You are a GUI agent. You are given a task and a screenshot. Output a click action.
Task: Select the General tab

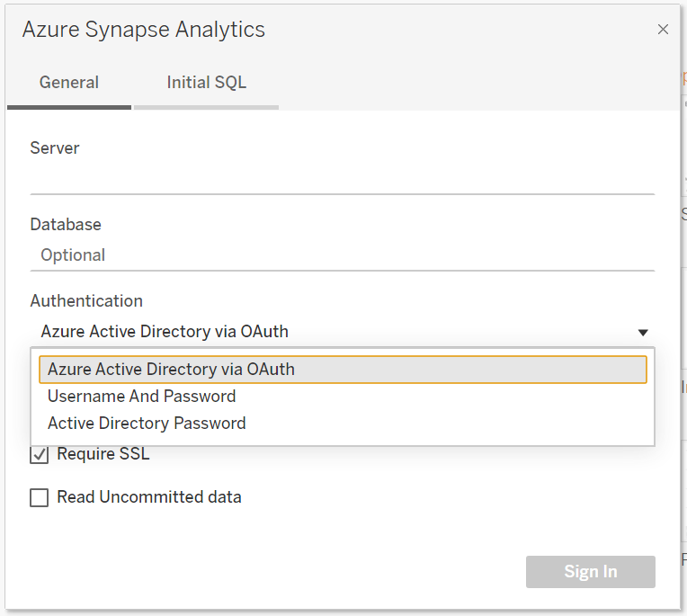click(69, 83)
